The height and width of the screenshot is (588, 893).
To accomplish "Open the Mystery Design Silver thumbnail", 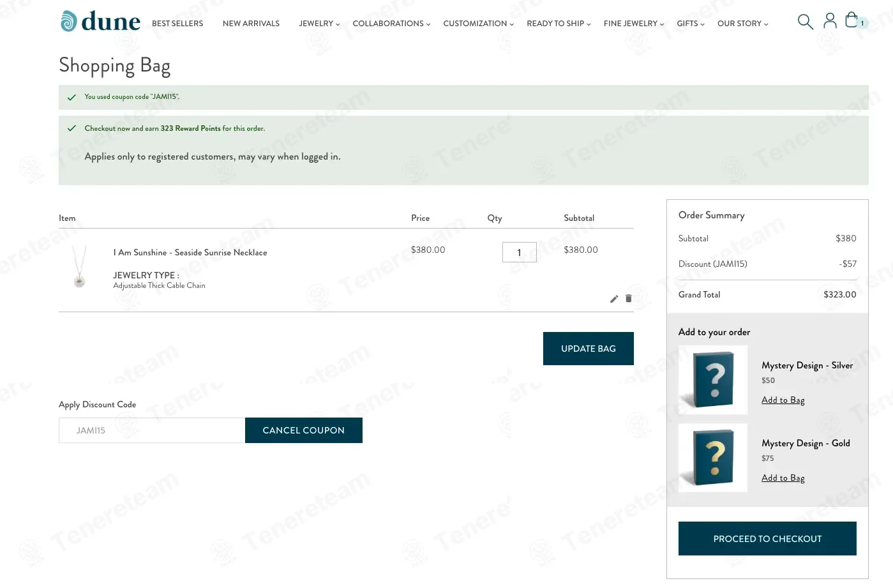I will [x=713, y=380].
